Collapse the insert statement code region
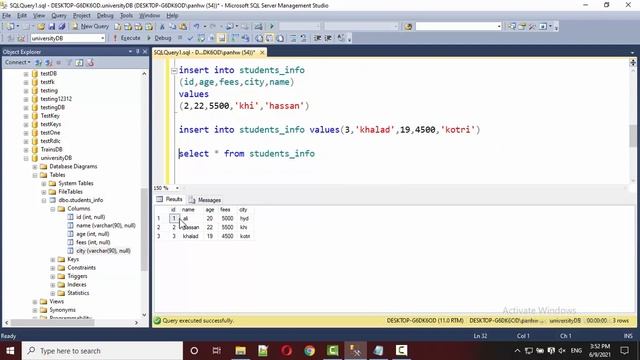The image size is (640, 360). pos(174,71)
